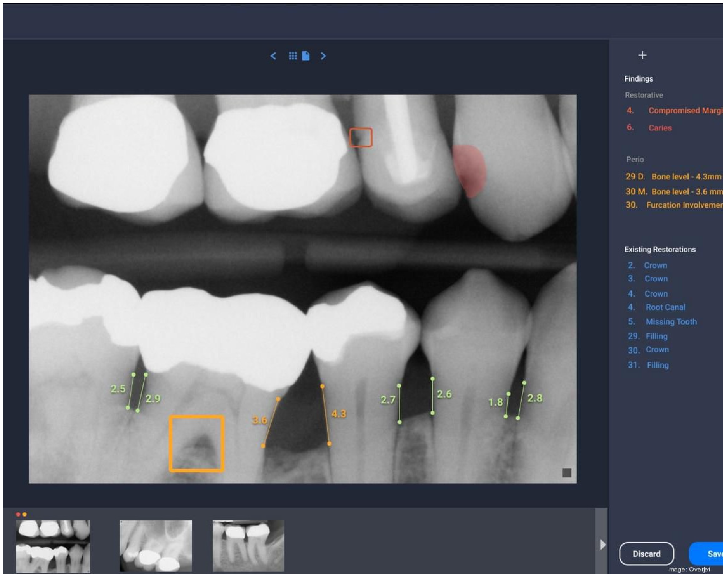Go to next image with right chevron
This screenshot has height=579, width=728.
pos(323,56)
